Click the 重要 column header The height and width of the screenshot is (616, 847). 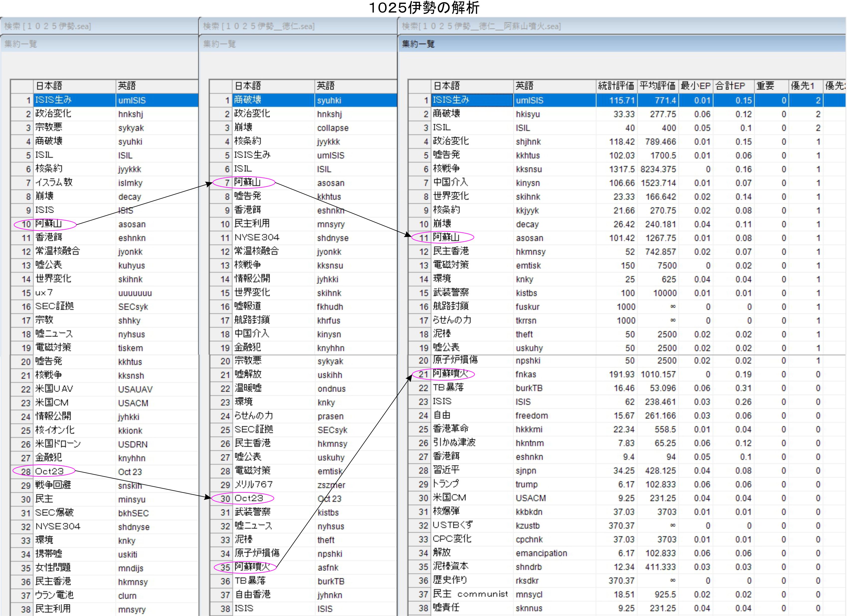coord(765,86)
